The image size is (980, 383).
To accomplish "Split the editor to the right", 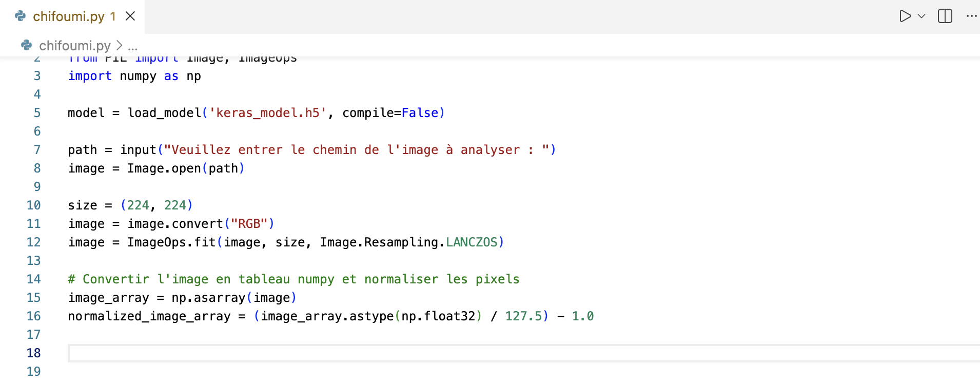I will tap(945, 16).
